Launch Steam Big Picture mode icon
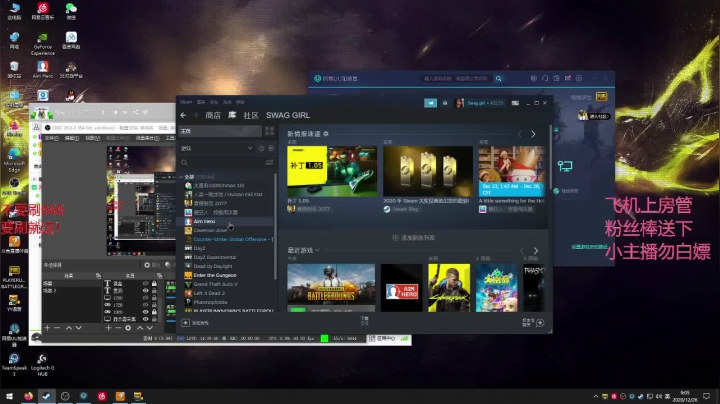 tap(515, 103)
